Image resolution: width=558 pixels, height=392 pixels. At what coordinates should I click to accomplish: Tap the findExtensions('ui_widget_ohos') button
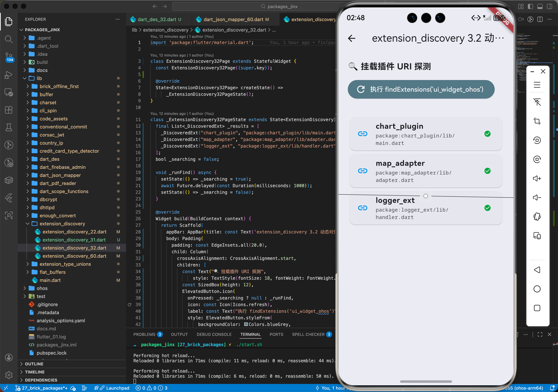point(421,89)
